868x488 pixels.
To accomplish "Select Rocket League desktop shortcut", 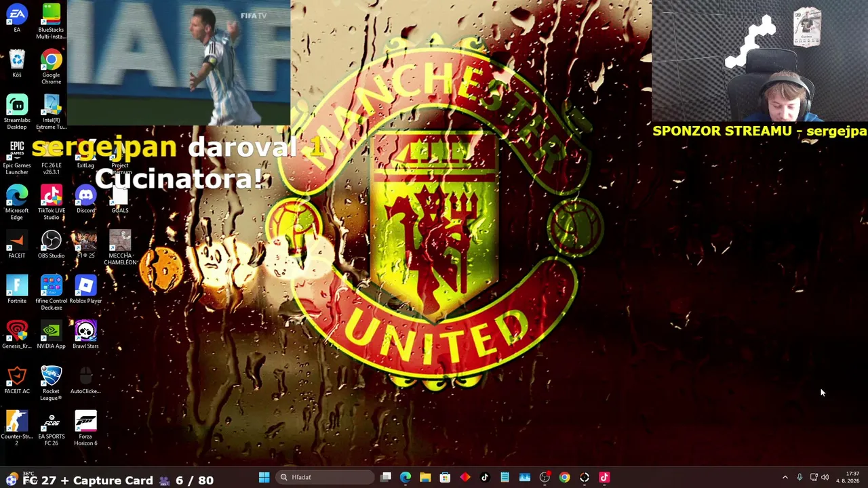I will [x=51, y=383].
